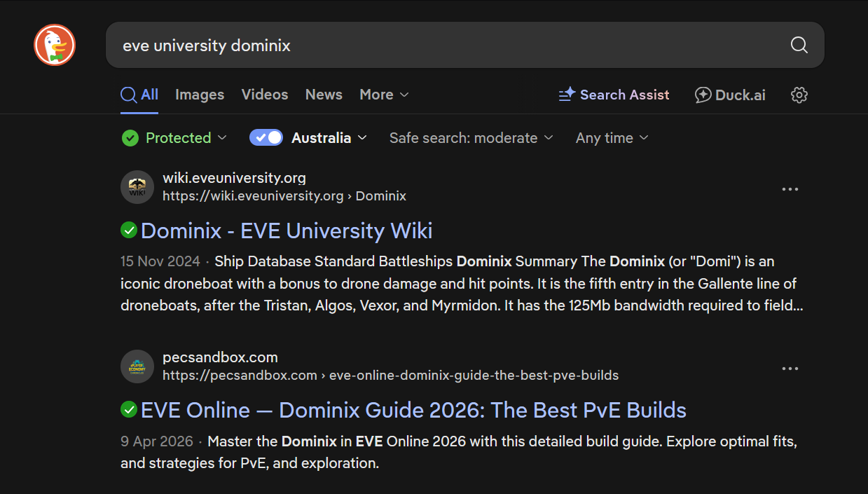Click the magnifying glass search icon
Image resolution: width=868 pixels, height=494 pixels.
coord(799,45)
